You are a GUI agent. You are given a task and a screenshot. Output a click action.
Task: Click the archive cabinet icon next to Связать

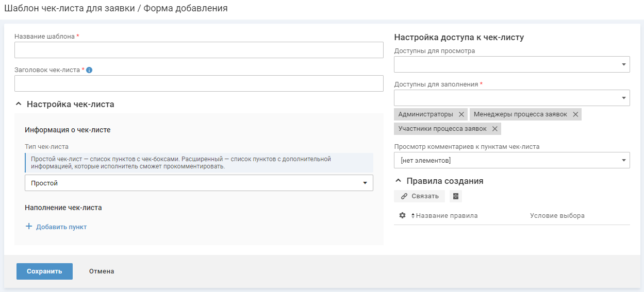[x=455, y=196]
